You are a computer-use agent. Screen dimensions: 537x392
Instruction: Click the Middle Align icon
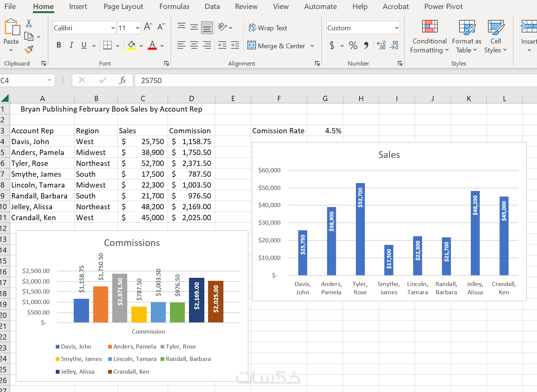pos(194,27)
